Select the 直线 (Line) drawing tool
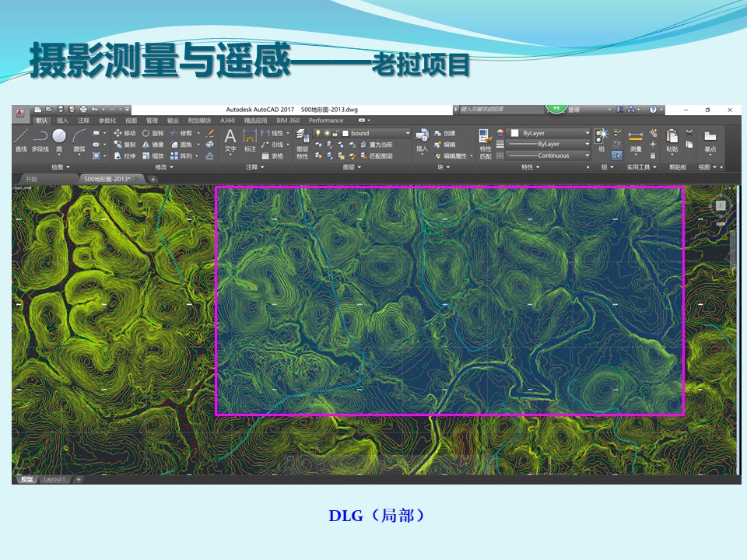 click(21, 140)
